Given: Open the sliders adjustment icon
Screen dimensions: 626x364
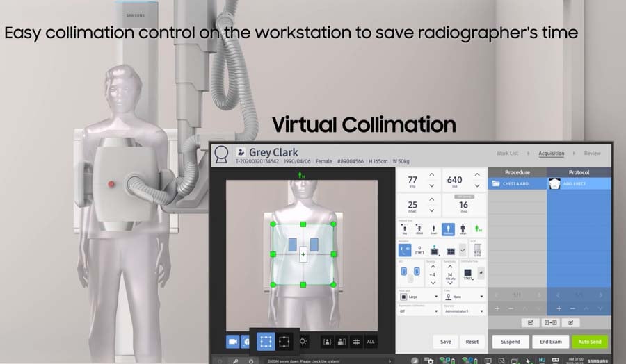Looking at the screenshot, I should point(356,342).
